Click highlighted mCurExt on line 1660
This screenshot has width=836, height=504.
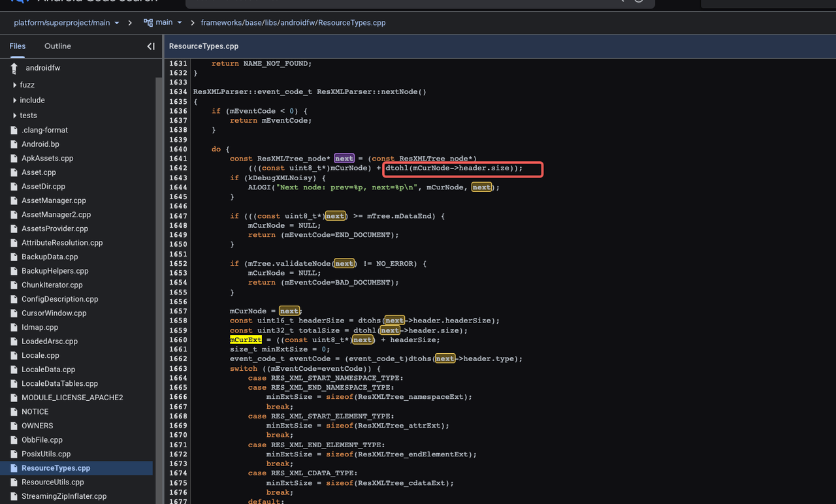[246, 339]
